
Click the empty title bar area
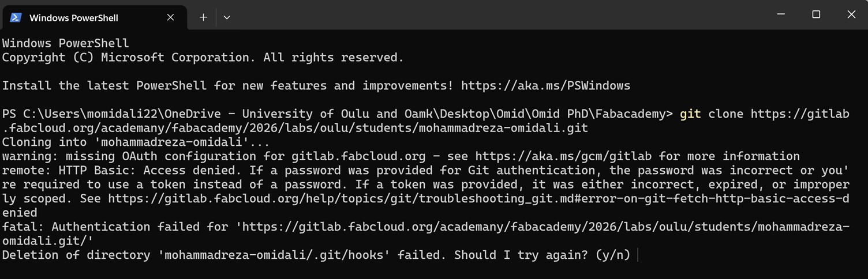[x=491, y=15]
